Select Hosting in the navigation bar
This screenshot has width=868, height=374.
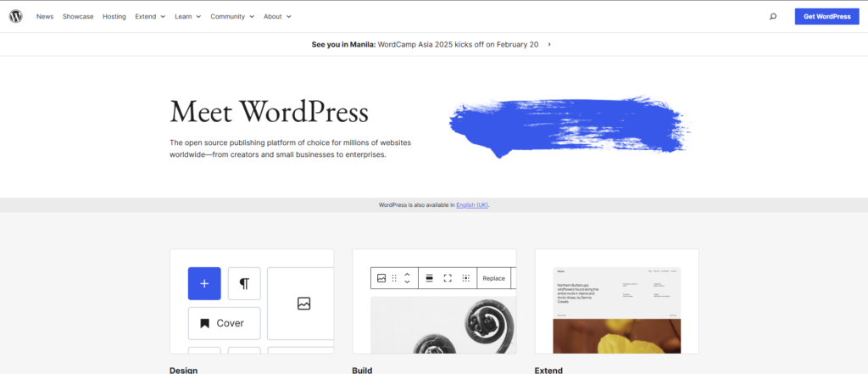(114, 16)
